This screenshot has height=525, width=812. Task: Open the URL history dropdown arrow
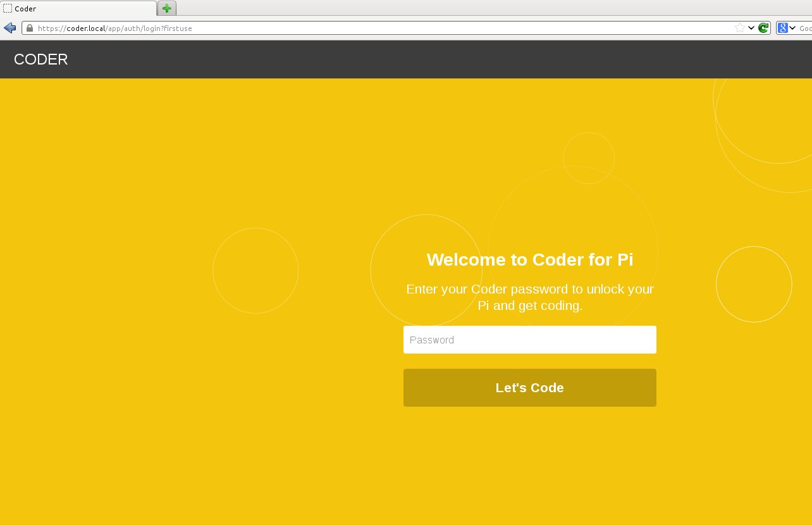[751, 28]
